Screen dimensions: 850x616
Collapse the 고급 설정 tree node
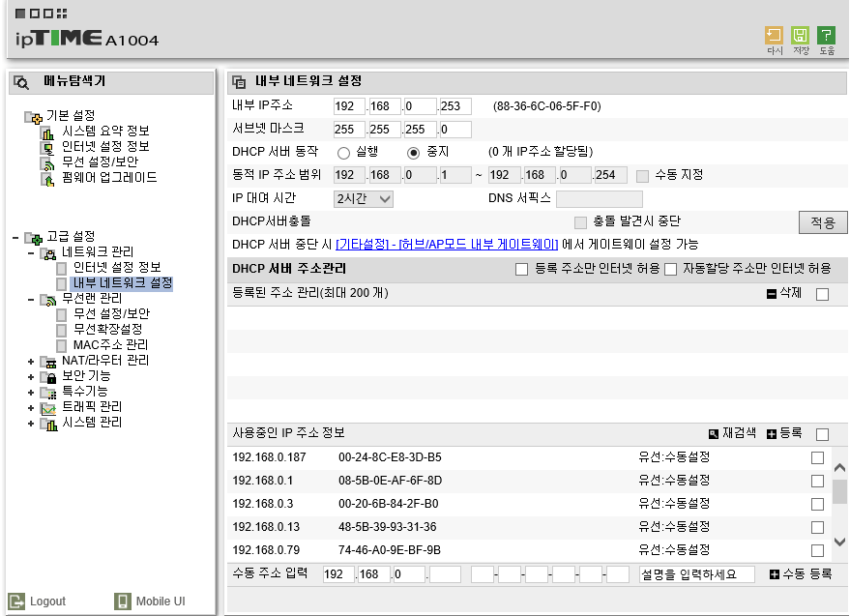(x=15, y=238)
